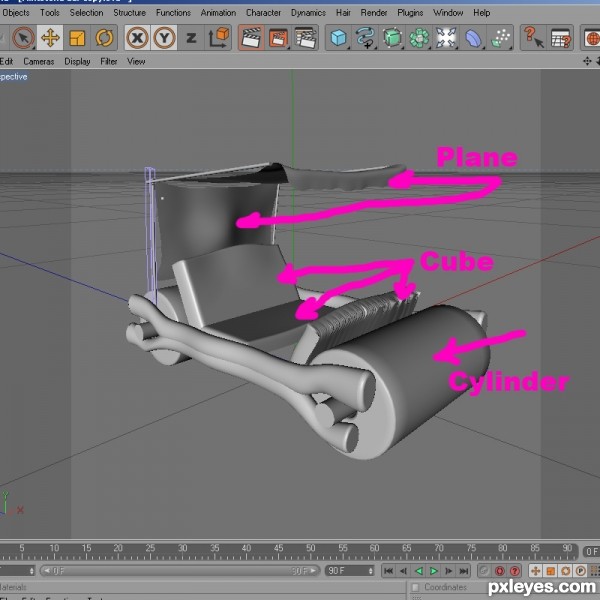The image size is (600, 600).
Task: Toggle rotation keyframe recording icon
Action: click(566, 571)
